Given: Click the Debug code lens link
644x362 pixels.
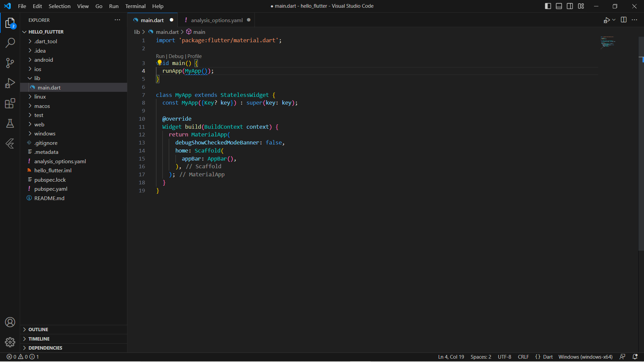Looking at the screenshot, I should tap(176, 56).
